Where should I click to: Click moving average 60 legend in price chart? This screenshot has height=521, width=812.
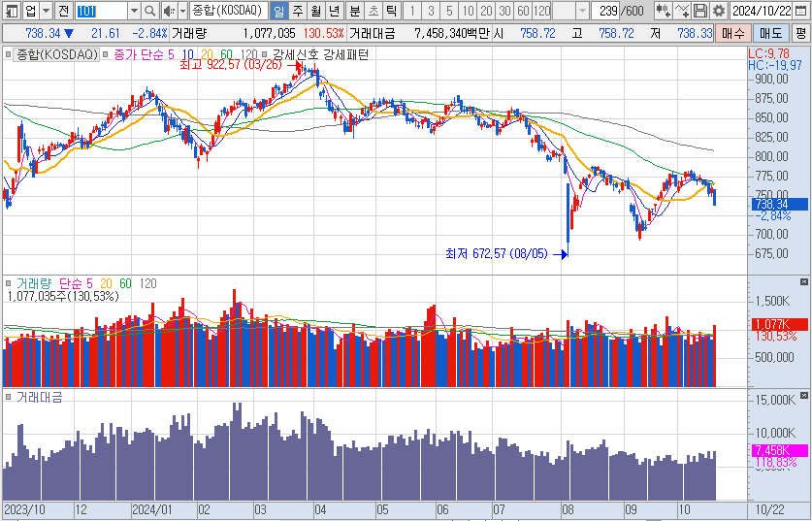(x=226, y=54)
